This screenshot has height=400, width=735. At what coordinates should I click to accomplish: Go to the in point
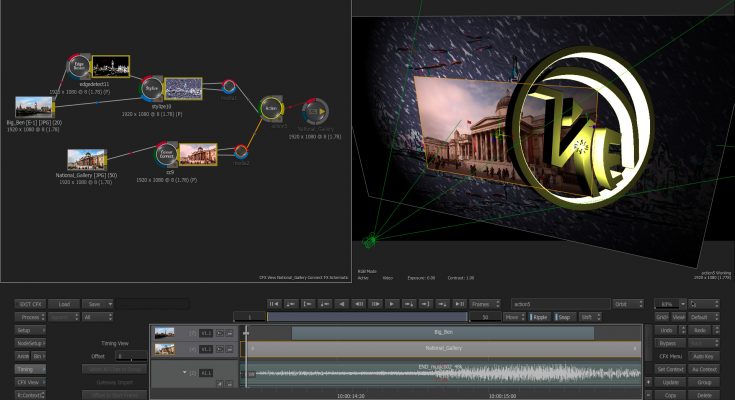pos(308,304)
